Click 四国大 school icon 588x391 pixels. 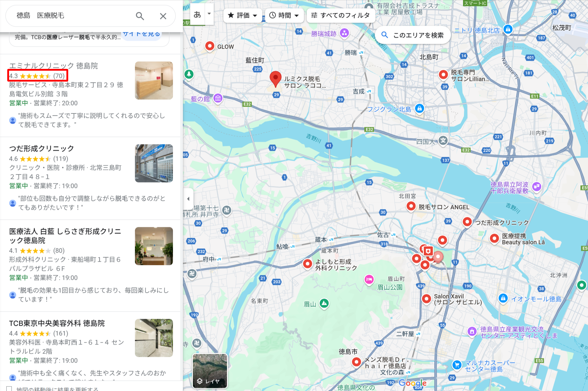click(443, 140)
